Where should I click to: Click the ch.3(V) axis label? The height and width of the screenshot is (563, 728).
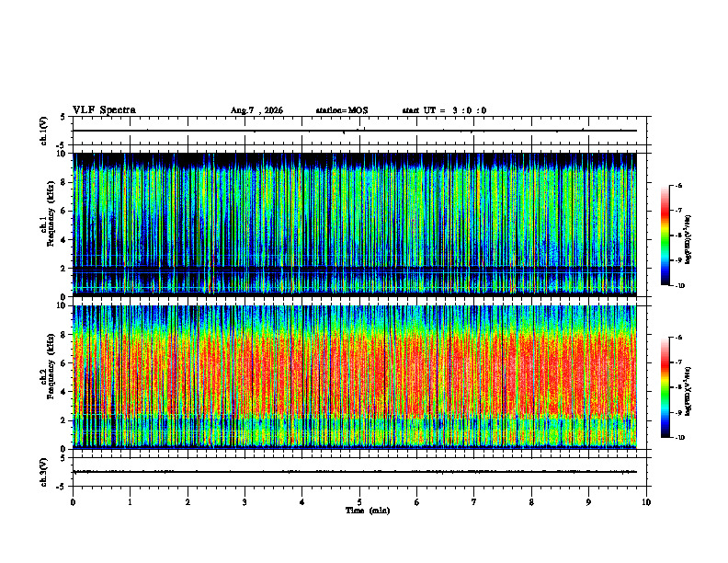click(44, 473)
